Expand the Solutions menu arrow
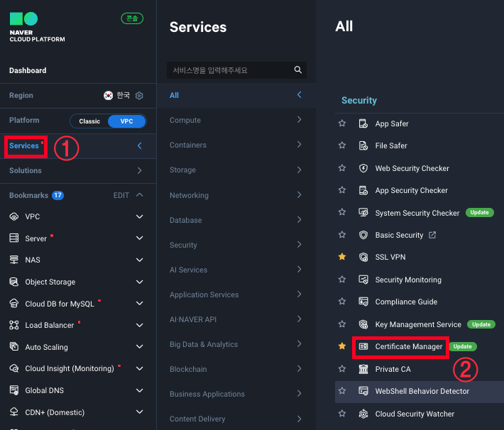The height and width of the screenshot is (430, 504). click(140, 170)
